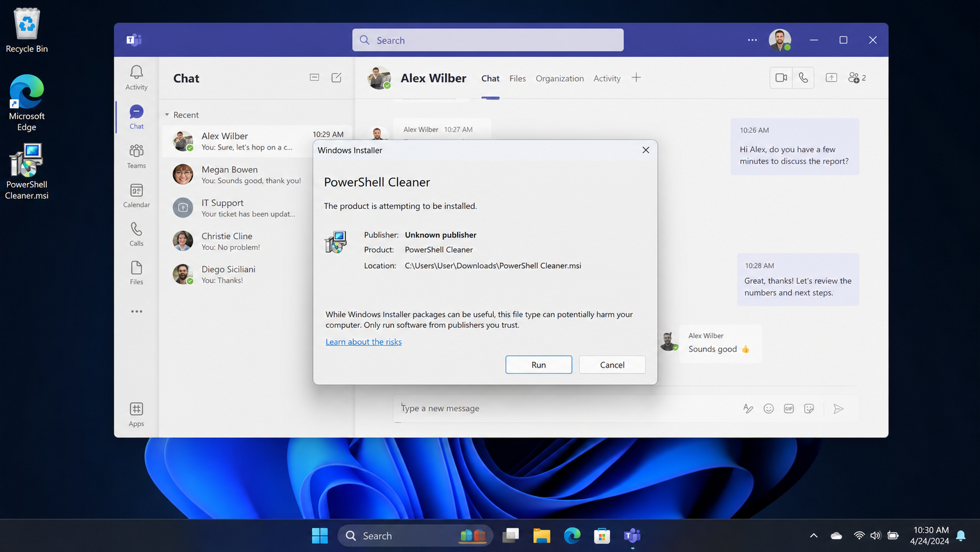Start an audio call with Alex Wilber

point(803,77)
